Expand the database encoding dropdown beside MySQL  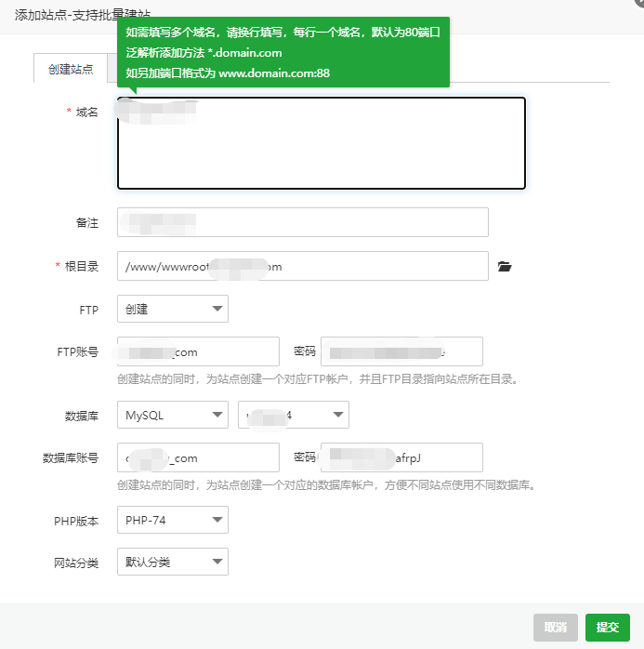(x=293, y=415)
